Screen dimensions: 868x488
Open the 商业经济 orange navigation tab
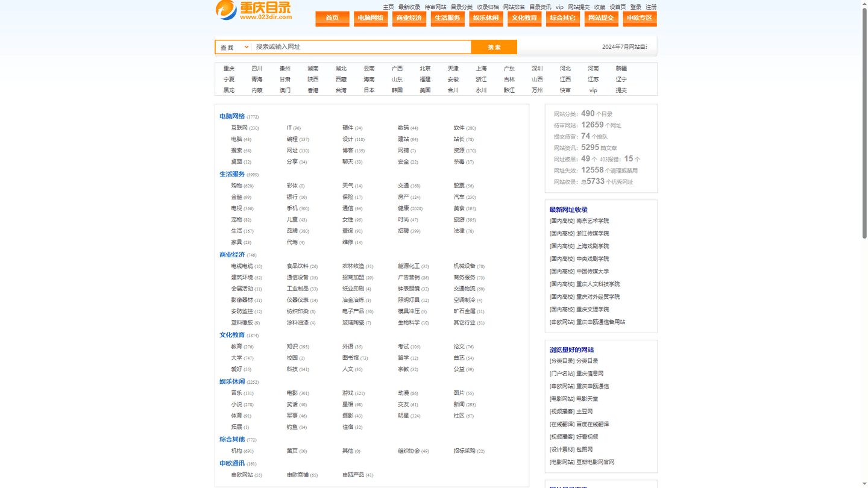(x=409, y=18)
